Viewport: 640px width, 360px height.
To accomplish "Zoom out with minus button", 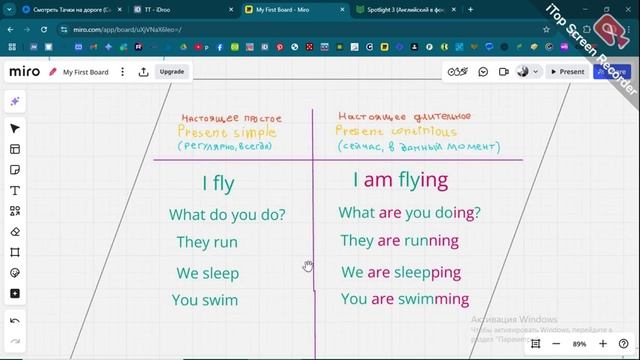I will [x=556, y=344].
